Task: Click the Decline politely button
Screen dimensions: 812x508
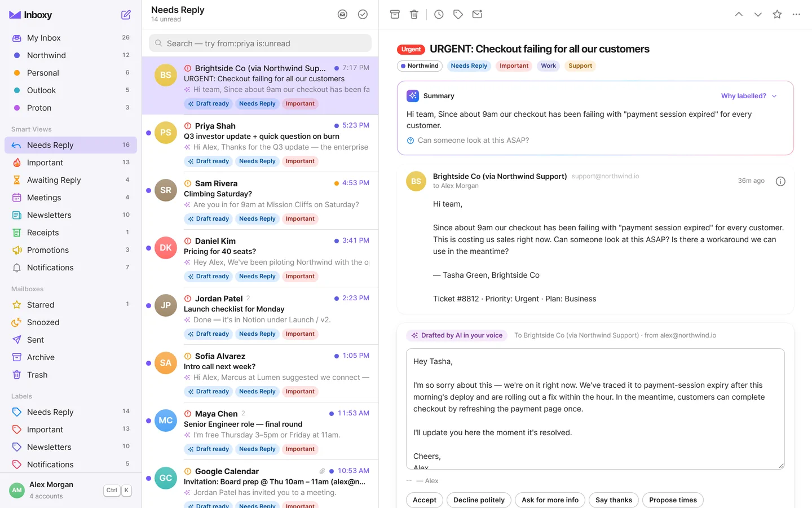Action: [x=479, y=500]
